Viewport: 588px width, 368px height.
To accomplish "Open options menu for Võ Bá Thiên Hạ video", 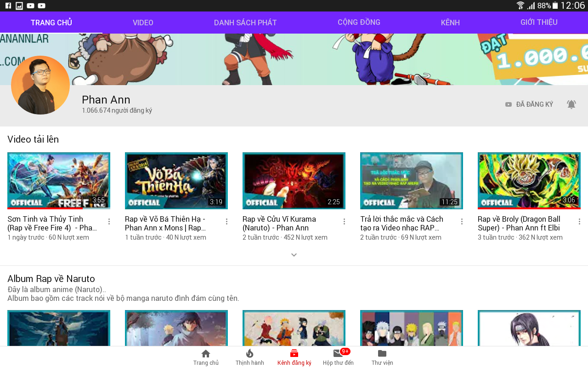I will point(226,222).
